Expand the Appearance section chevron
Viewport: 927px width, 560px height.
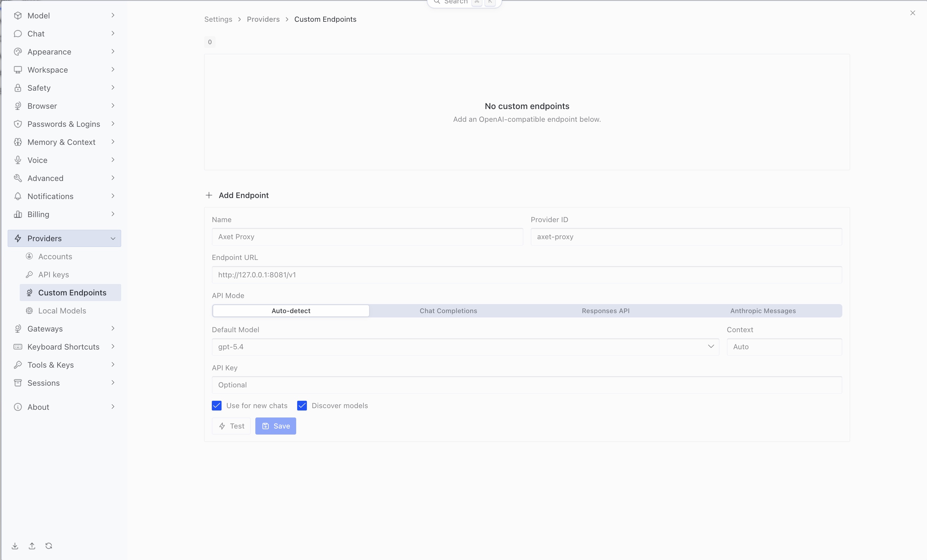point(113,52)
